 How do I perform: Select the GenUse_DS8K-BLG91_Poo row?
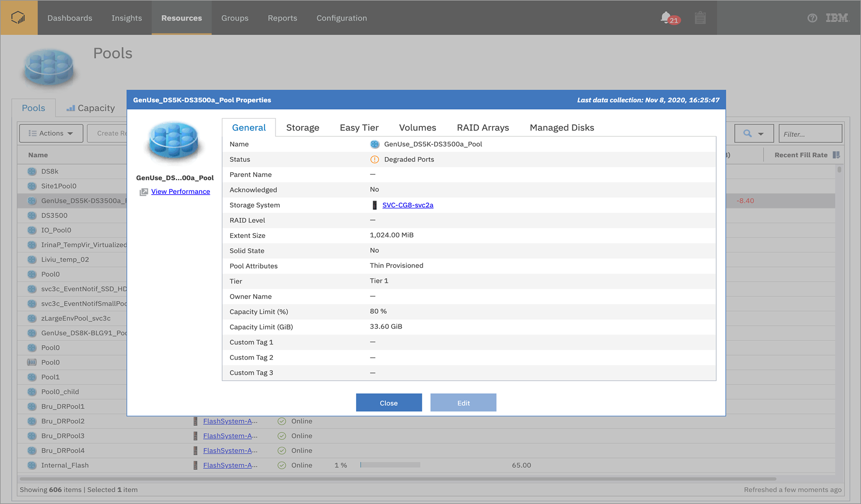point(73,333)
